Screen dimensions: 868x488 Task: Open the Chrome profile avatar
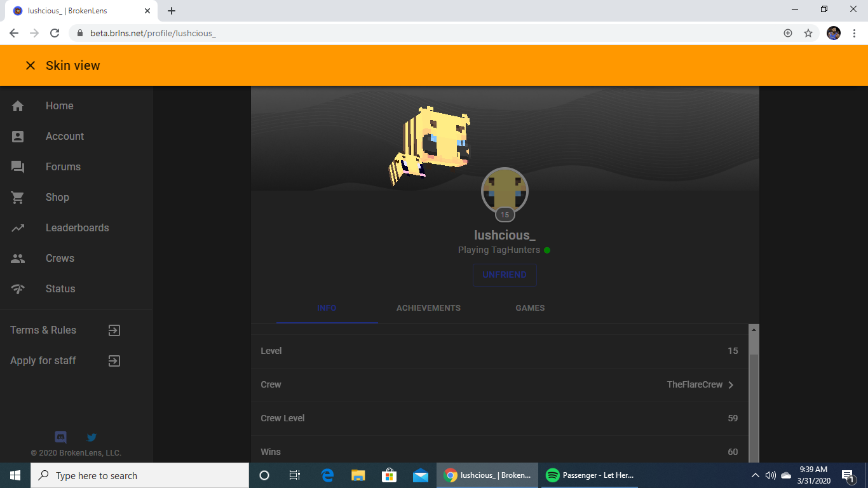pos(834,33)
